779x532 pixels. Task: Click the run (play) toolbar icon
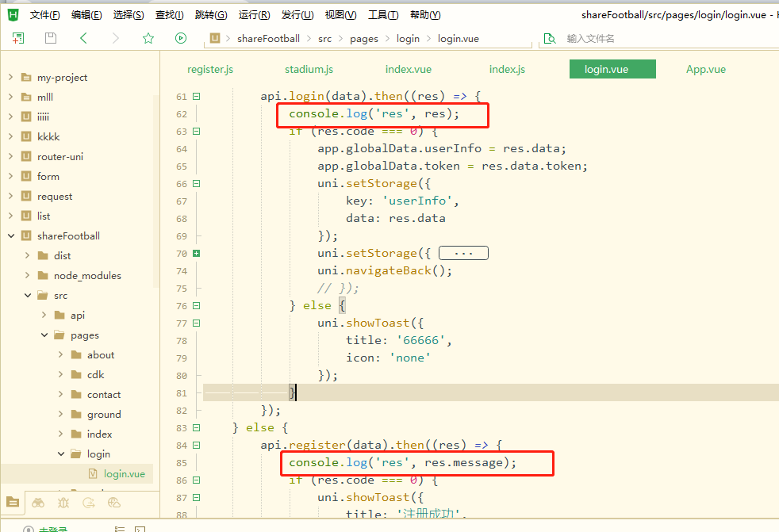[181, 38]
